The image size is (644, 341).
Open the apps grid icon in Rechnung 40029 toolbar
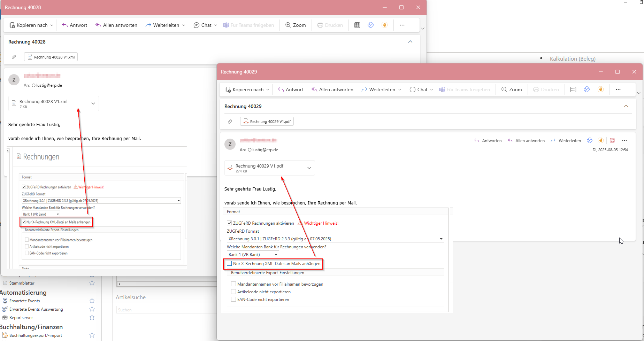(573, 90)
